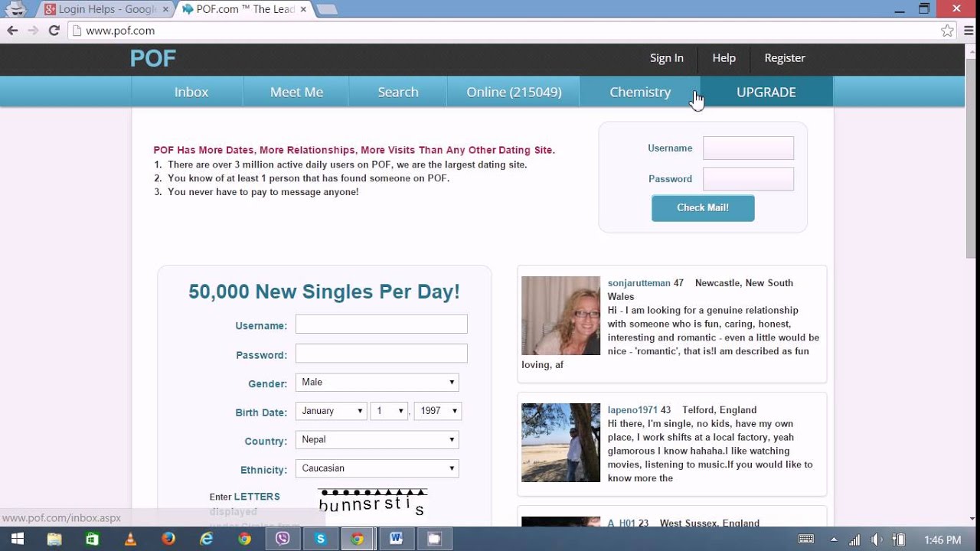Expand the Country dropdown showing Nepal
This screenshot has height=551, width=980.
377,440
